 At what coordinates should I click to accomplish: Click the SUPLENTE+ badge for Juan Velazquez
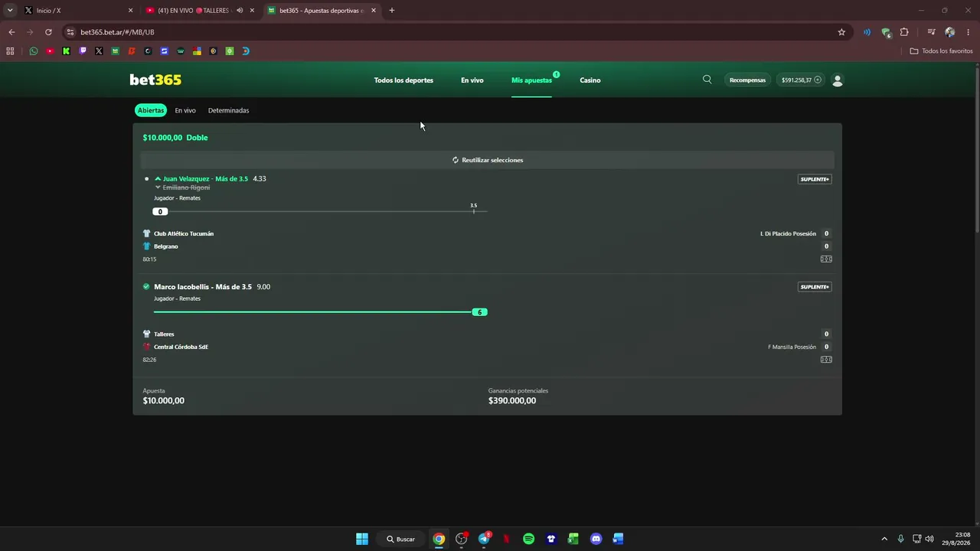click(x=815, y=179)
